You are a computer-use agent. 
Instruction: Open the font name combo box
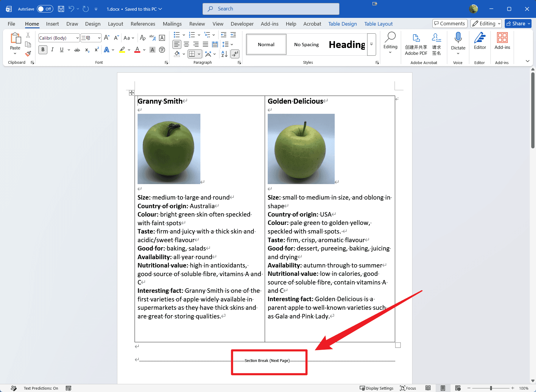click(x=59, y=38)
